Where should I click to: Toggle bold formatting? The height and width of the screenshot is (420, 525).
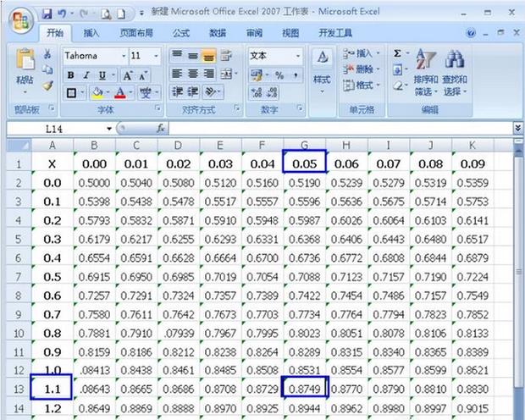click(71, 75)
